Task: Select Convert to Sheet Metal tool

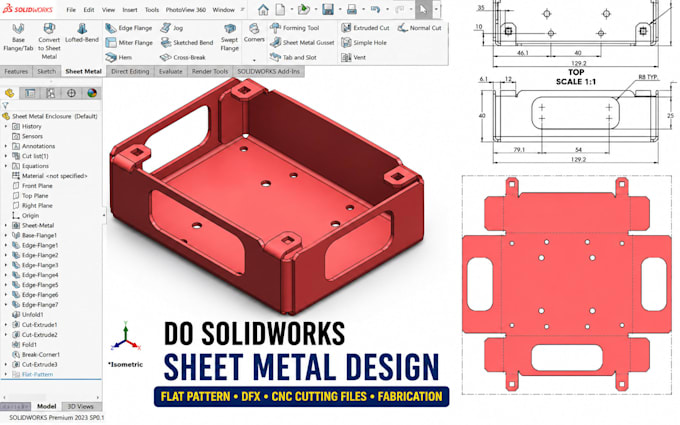Action: 49,41
